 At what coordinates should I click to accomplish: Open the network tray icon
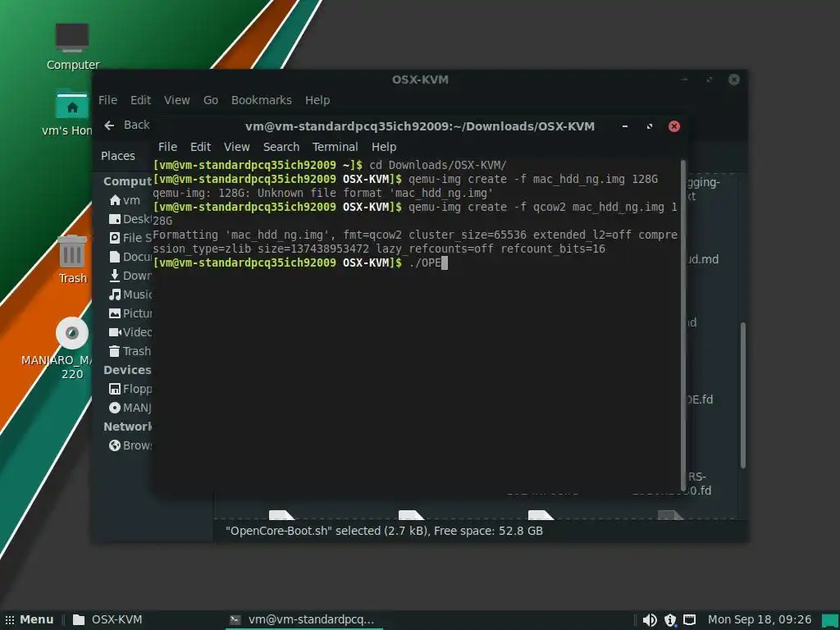tap(689, 620)
